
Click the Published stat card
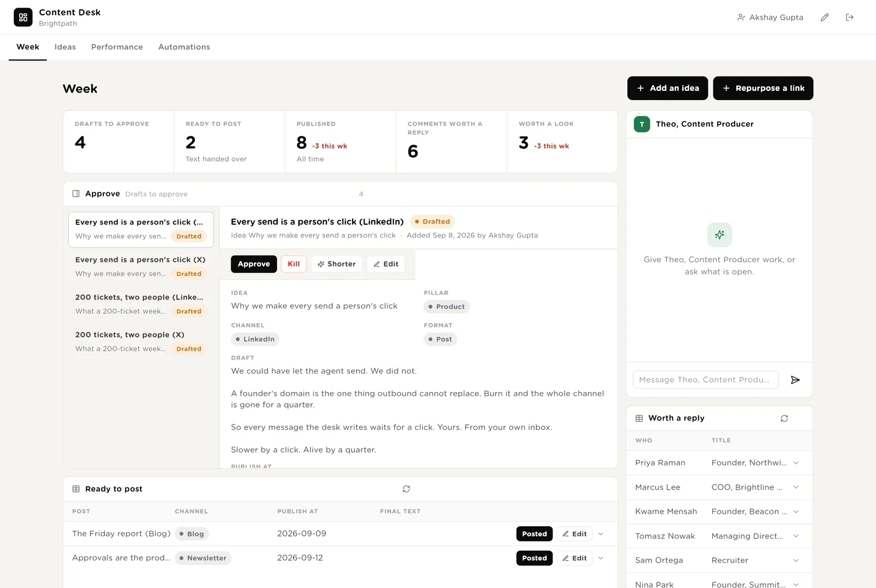341,142
